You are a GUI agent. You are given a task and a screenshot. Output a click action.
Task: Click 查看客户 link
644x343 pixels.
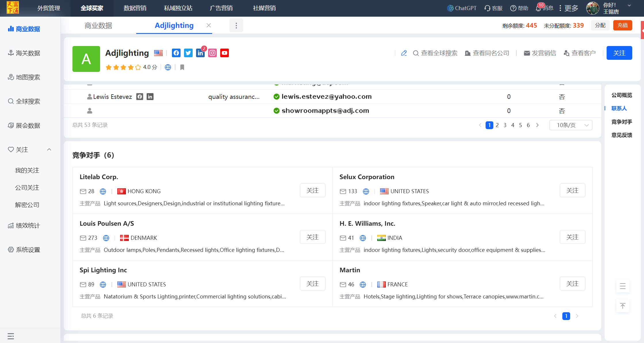point(580,53)
